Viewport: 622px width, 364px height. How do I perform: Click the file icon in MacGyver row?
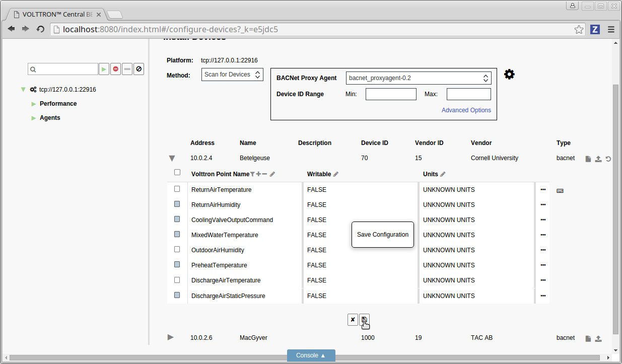point(588,338)
